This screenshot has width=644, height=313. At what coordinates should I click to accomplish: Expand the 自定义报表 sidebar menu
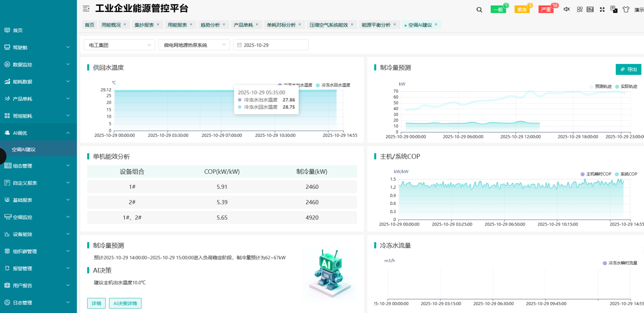click(38, 183)
